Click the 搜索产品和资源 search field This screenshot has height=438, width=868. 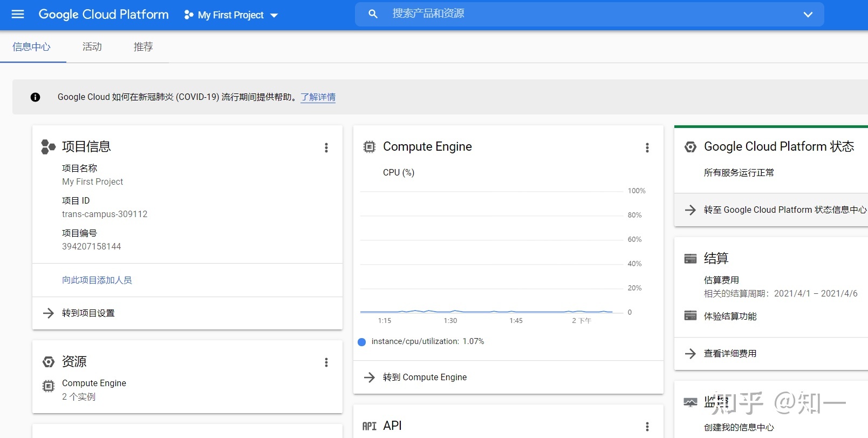tap(588, 14)
